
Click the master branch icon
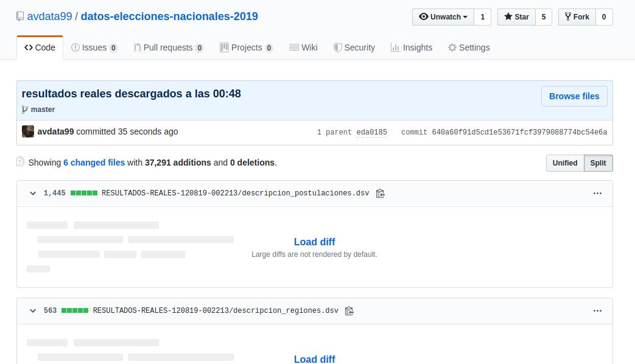[x=25, y=110]
